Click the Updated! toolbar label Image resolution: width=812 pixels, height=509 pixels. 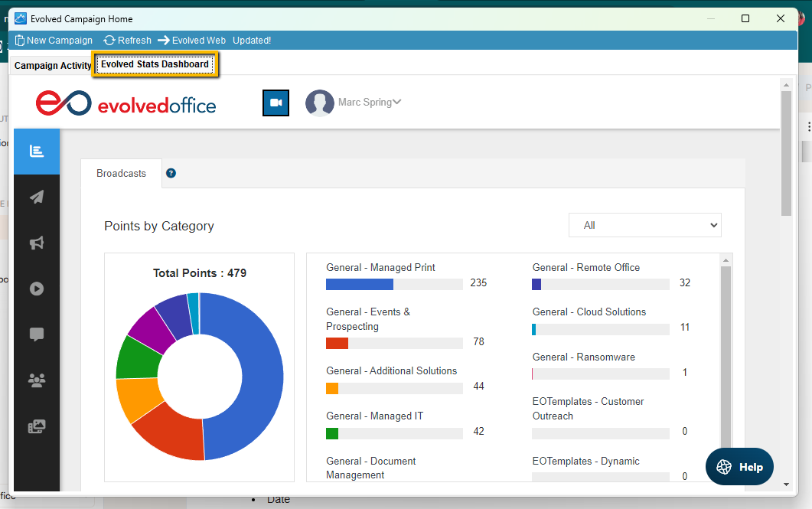click(252, 41)
